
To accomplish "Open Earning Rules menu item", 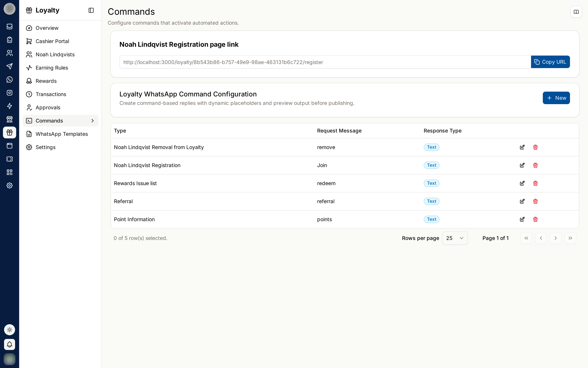I will (x=60, y=68).
